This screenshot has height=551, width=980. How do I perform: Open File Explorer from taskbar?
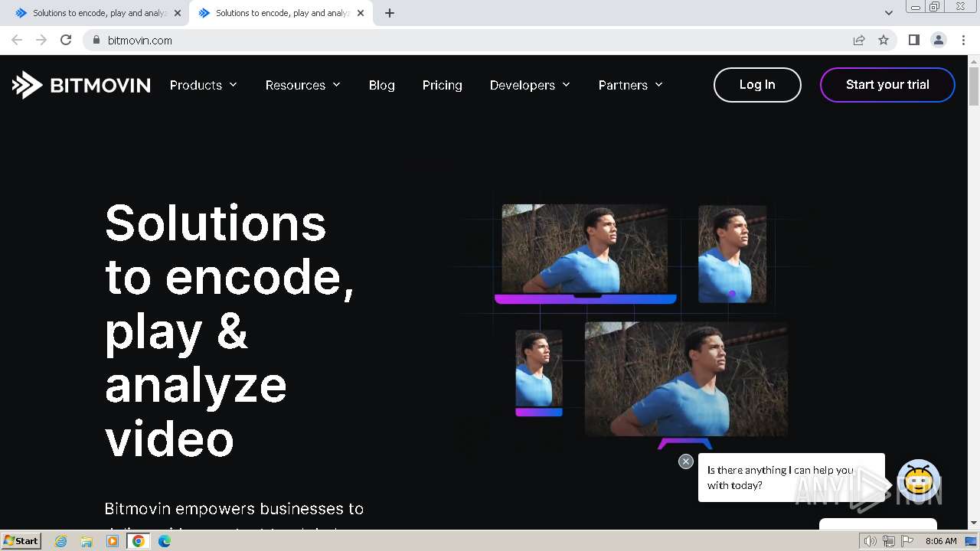[87, 541]
